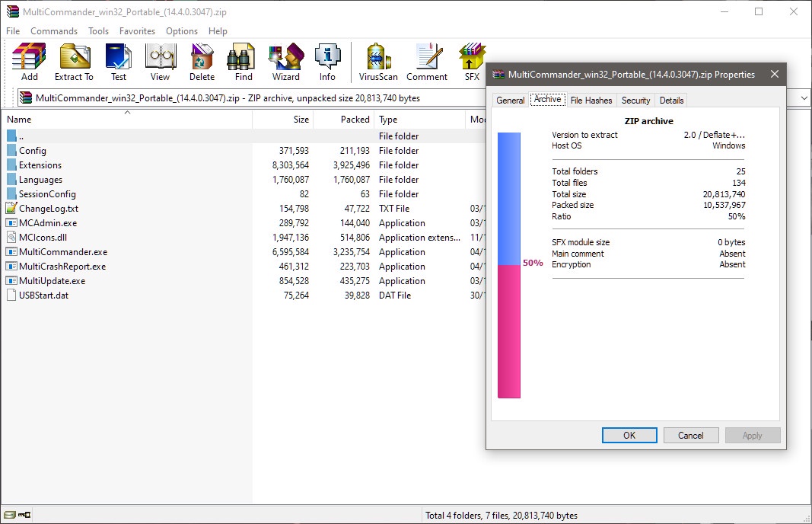Click the ChangeLog.txt file icon
This screenshot has width=812, height=524.
pyautogui.click(x=11, y=208)
